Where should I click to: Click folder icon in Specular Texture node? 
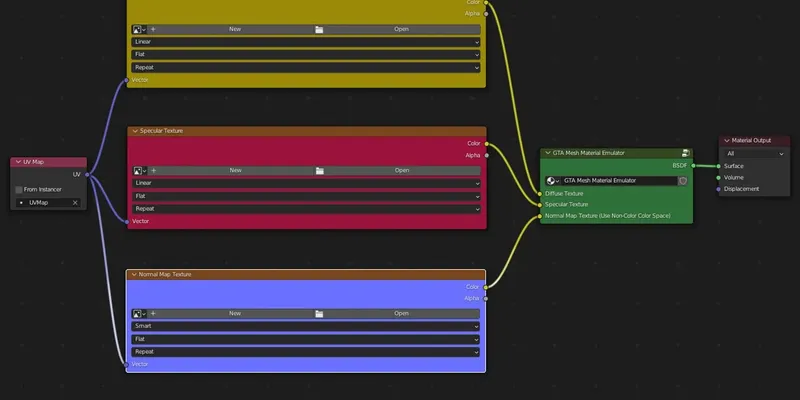point(319,171)
